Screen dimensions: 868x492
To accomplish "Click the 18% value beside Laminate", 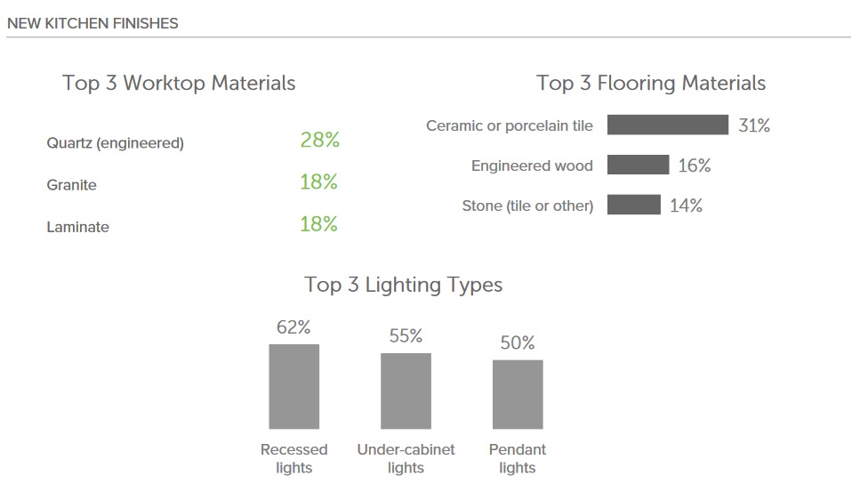I will pyautogui.click(x=319, y=224).
